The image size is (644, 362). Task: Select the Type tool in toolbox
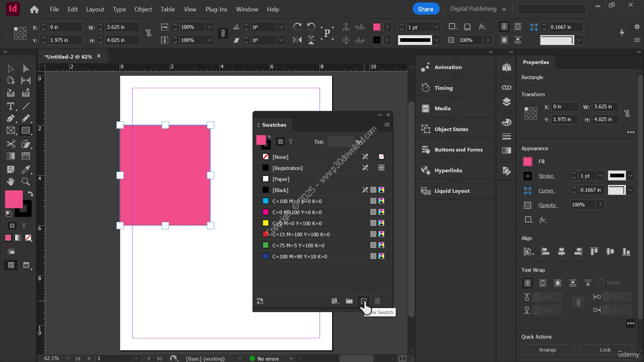pyautogui.click(x=11, y=106)
